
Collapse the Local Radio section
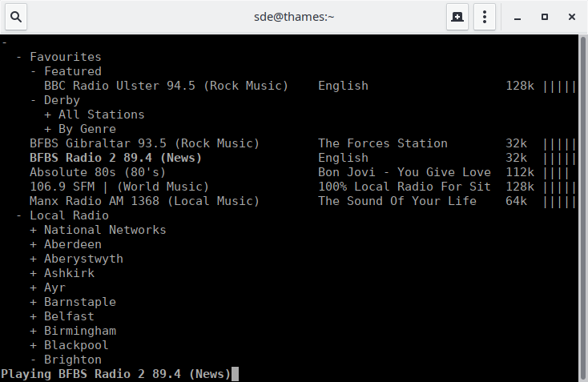18,215
